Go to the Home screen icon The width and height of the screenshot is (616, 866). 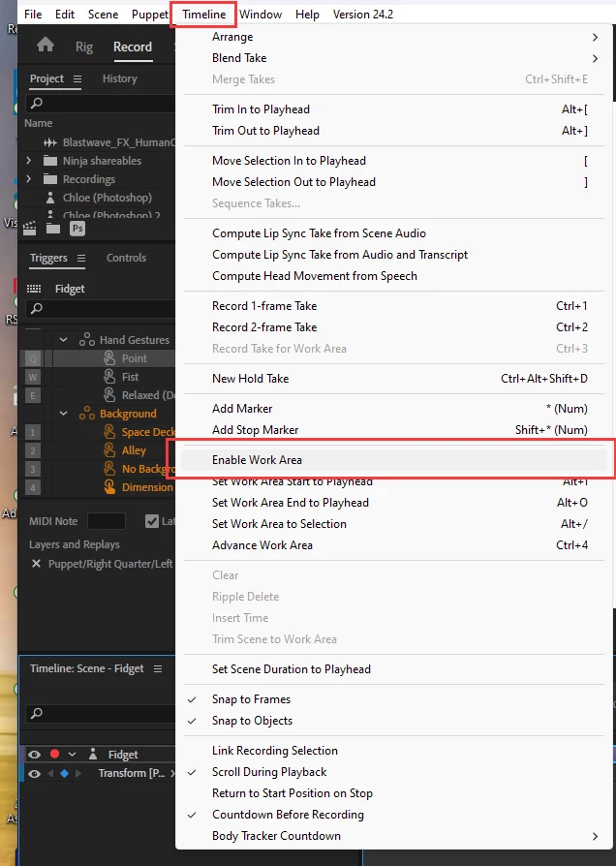point(46,45)
